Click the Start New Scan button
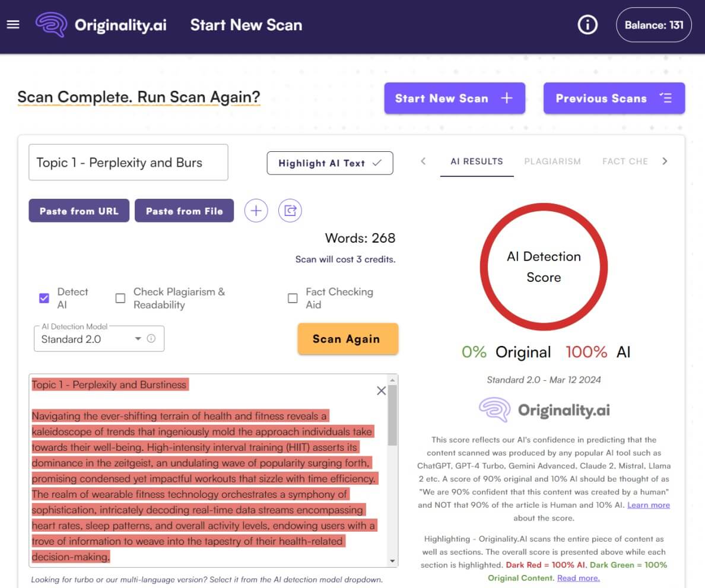 pyautogui.click(x=454, y=98)
